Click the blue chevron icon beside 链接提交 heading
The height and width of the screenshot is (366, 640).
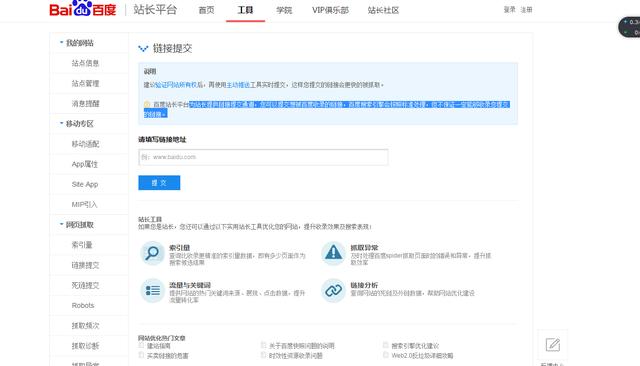[143, 49]
